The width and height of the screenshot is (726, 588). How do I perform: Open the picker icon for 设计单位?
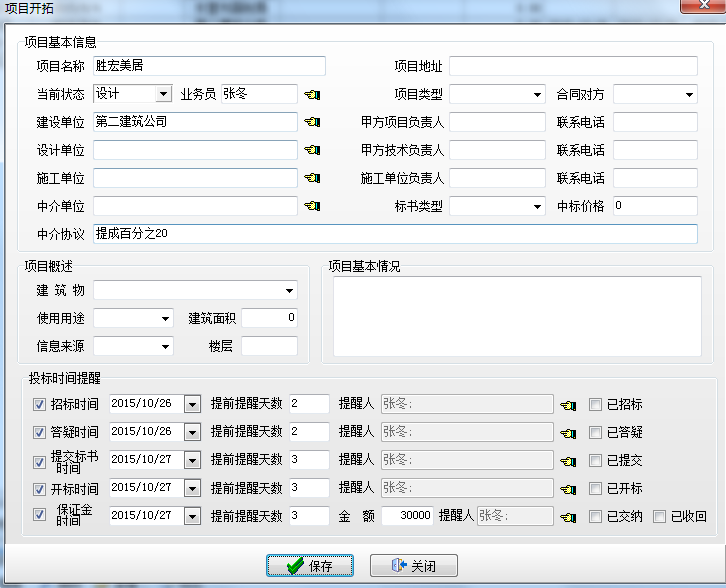point(312,151)
